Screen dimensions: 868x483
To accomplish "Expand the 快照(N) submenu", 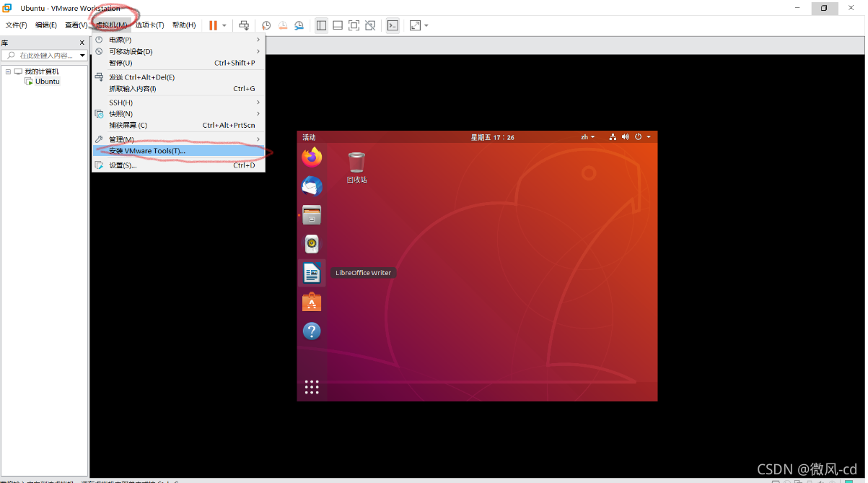I will (178, 114).
